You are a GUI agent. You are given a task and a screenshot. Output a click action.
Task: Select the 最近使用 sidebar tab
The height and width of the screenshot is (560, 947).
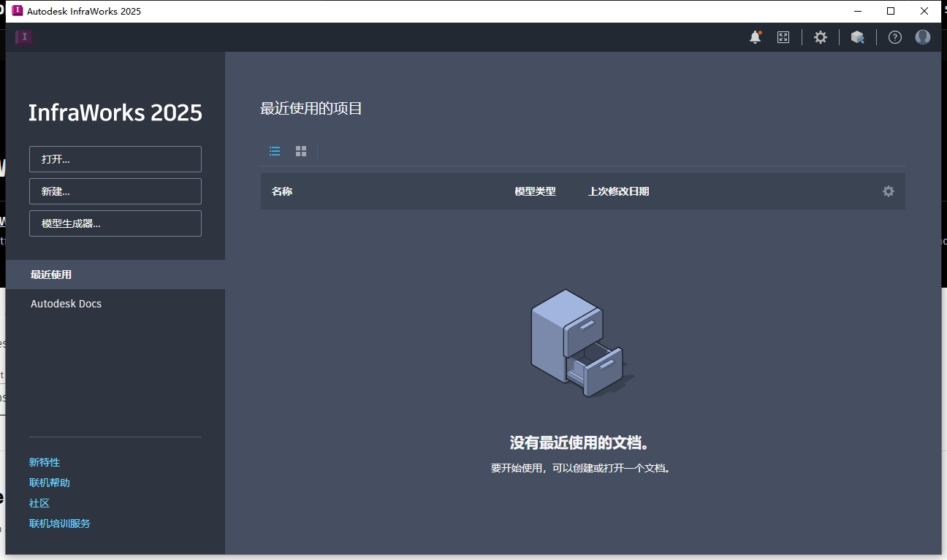49,274
